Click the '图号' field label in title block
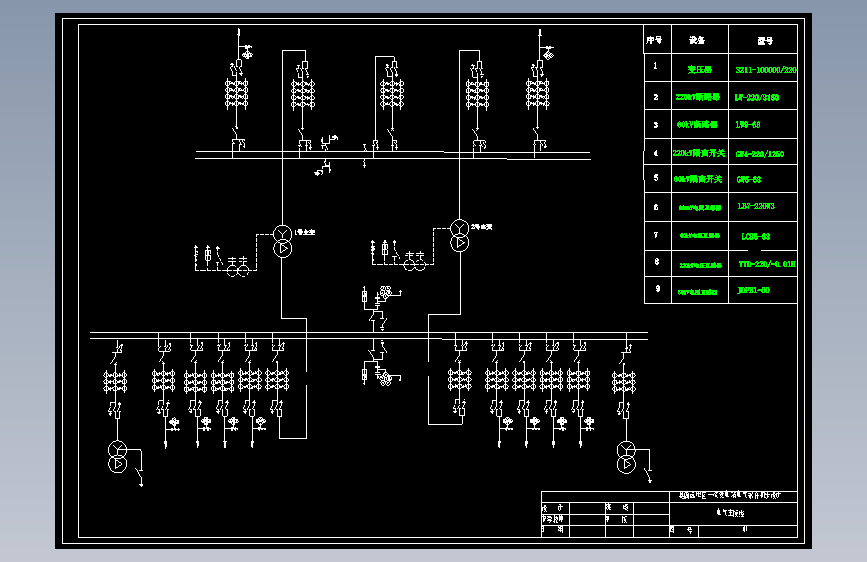The height and width of the screenshot is (562, 867). (x=681, y=530)
